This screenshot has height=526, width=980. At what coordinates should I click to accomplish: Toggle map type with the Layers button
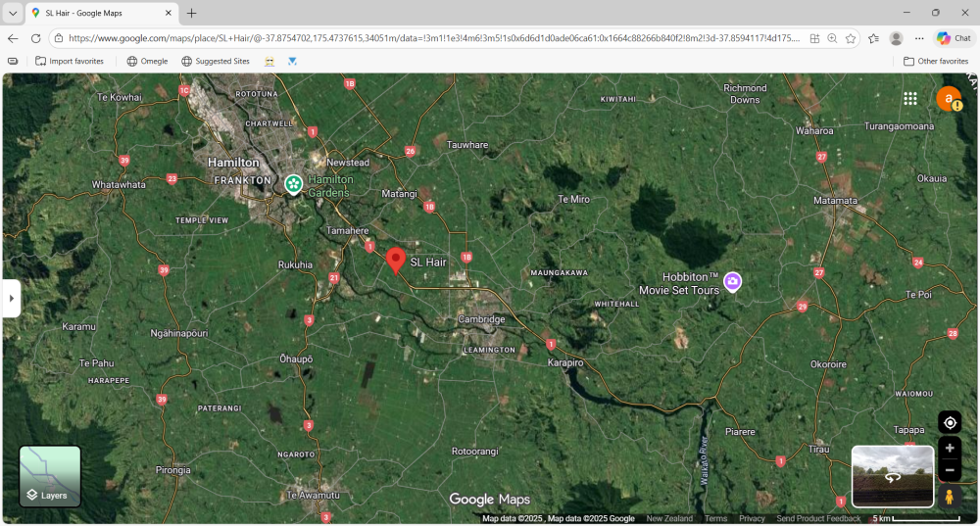pos(50,477)
